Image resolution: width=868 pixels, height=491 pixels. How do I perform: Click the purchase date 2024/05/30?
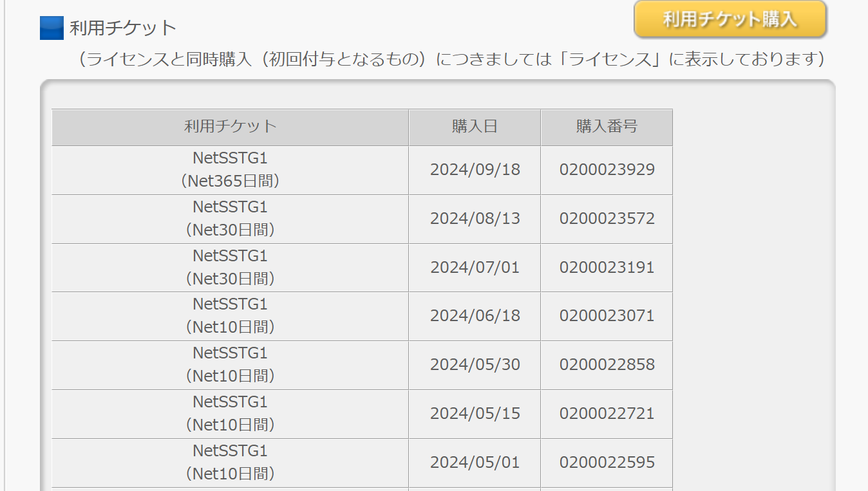[475, 365]
